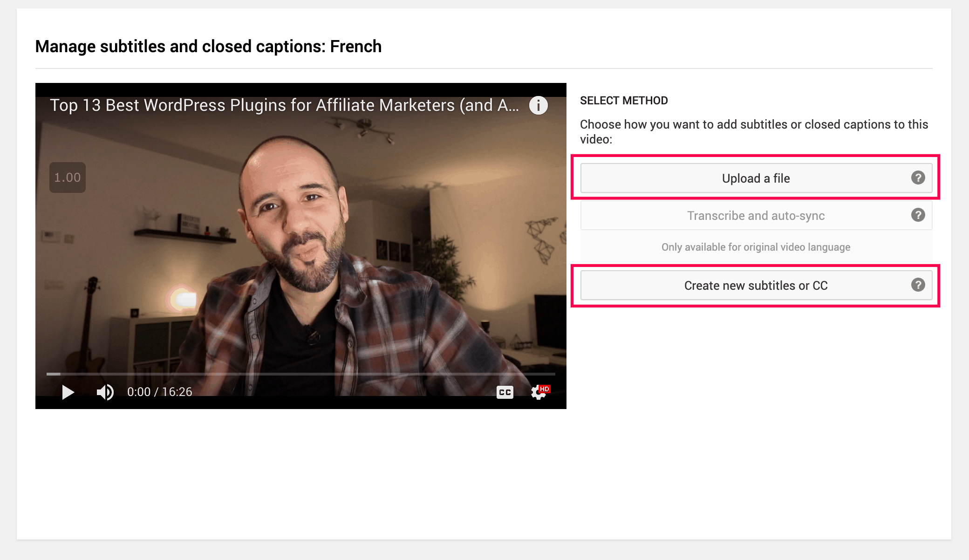Image resolution: width=969 pixels, height=560 pixels.
Task: Click the Upload a file button
Action: point(756,178)
